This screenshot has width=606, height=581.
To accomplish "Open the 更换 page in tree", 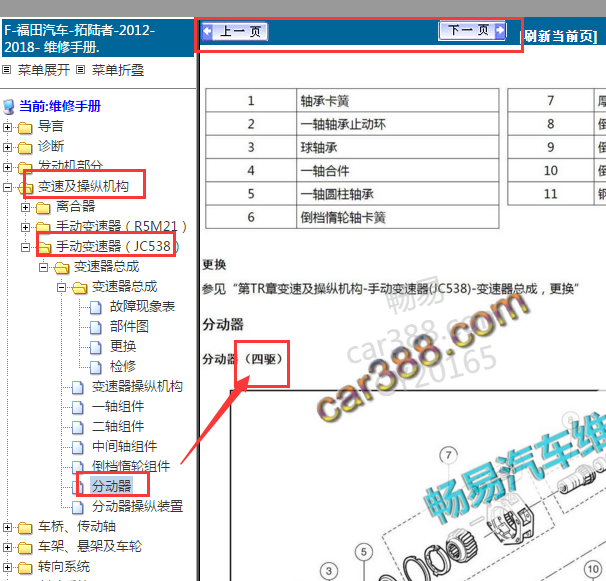I will coord(123,346).
